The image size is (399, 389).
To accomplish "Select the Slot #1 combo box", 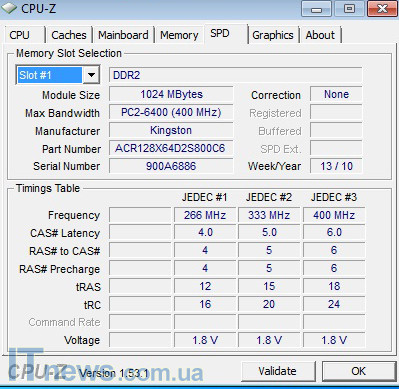I will pos(58,75).
